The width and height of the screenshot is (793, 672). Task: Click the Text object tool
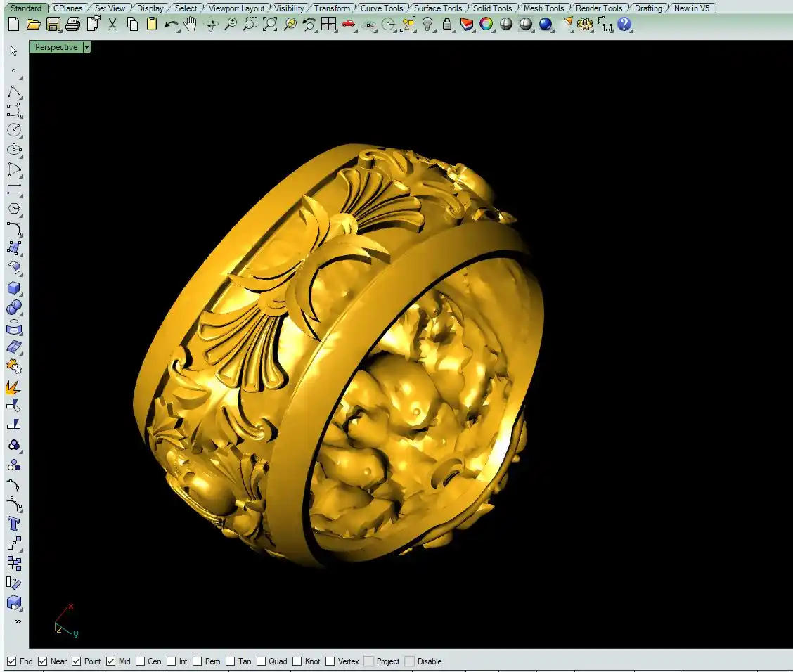tap(14, 524)
